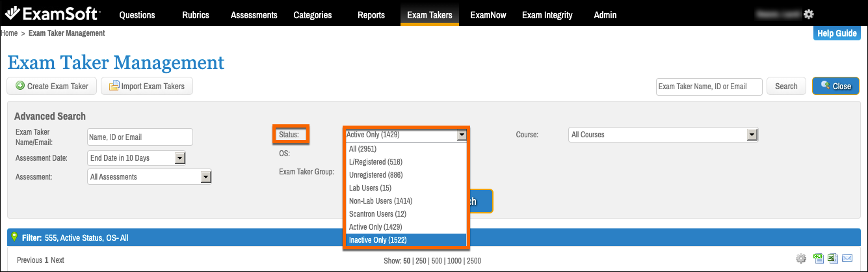The height and width of the screenshot is (272, 868).
Task: Choose Non-Lab Users (1414) option
Action: pos(405,200)
